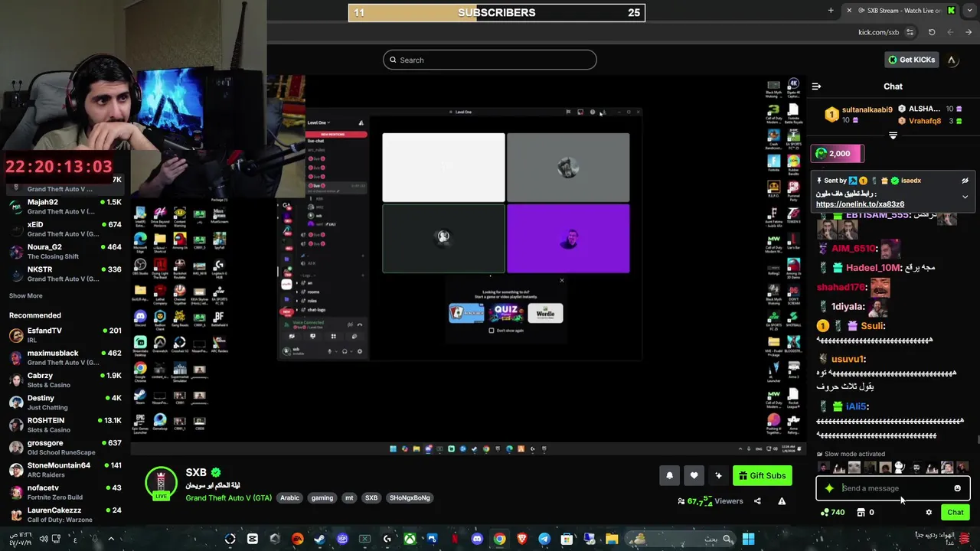Open StoneMountain64 recommended channel
Viewport: 980px width, 551px height.
pos(65,470)
